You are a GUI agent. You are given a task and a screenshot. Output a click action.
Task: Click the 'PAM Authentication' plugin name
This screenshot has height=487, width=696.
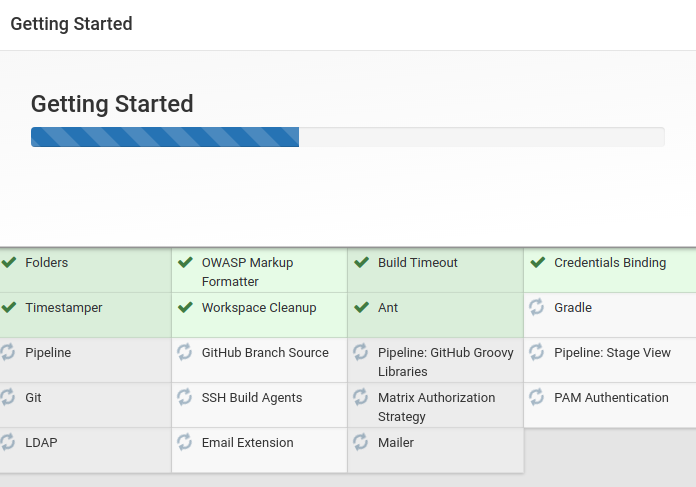(x=611, y=397)
